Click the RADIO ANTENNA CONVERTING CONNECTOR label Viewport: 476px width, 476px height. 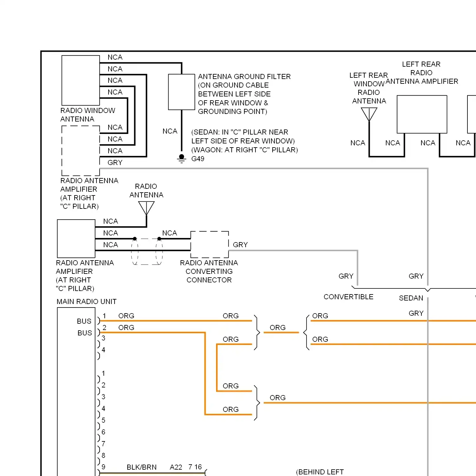tap(209, 271)
